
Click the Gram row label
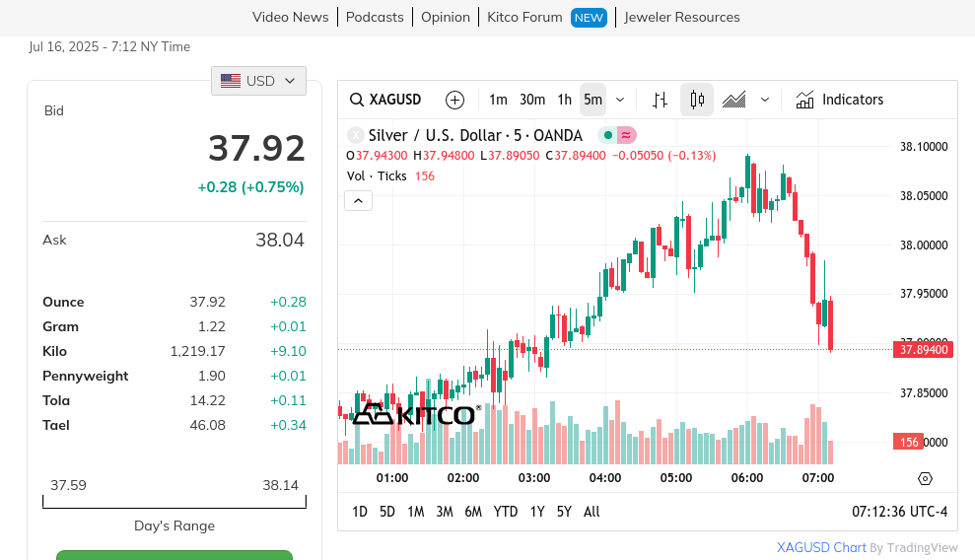tap(60, 326)
